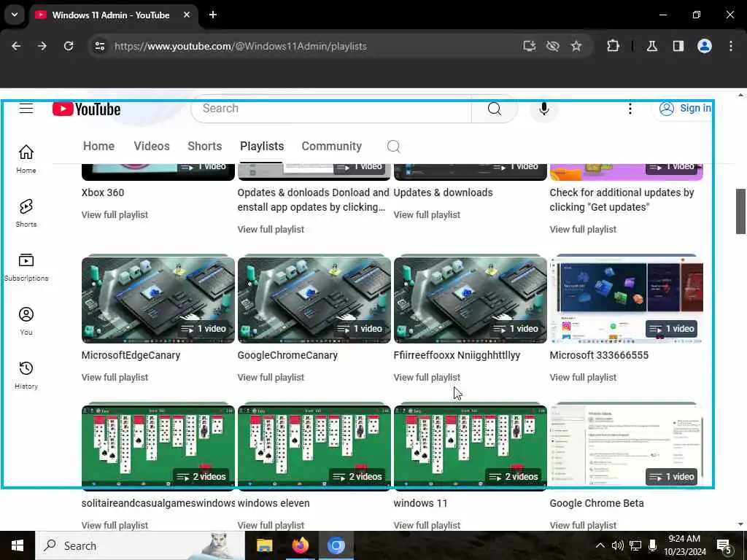This screenshot has width=747, height=560.
Task: Click into the YouTube Search field
Action: (331, 109)
